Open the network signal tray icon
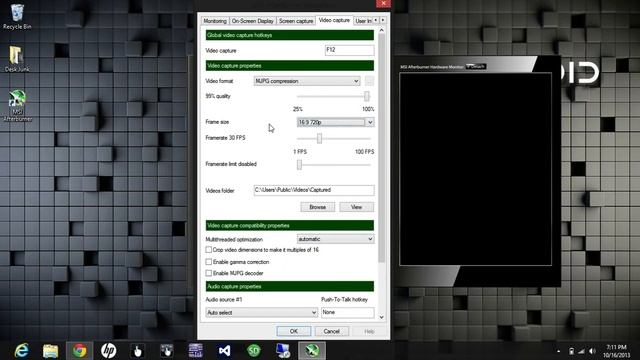 581,351
